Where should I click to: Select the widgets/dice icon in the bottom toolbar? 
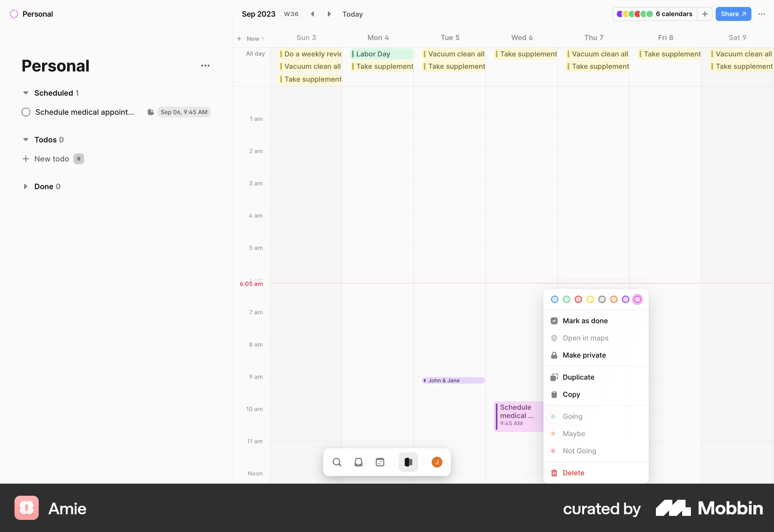pos(380,462)
